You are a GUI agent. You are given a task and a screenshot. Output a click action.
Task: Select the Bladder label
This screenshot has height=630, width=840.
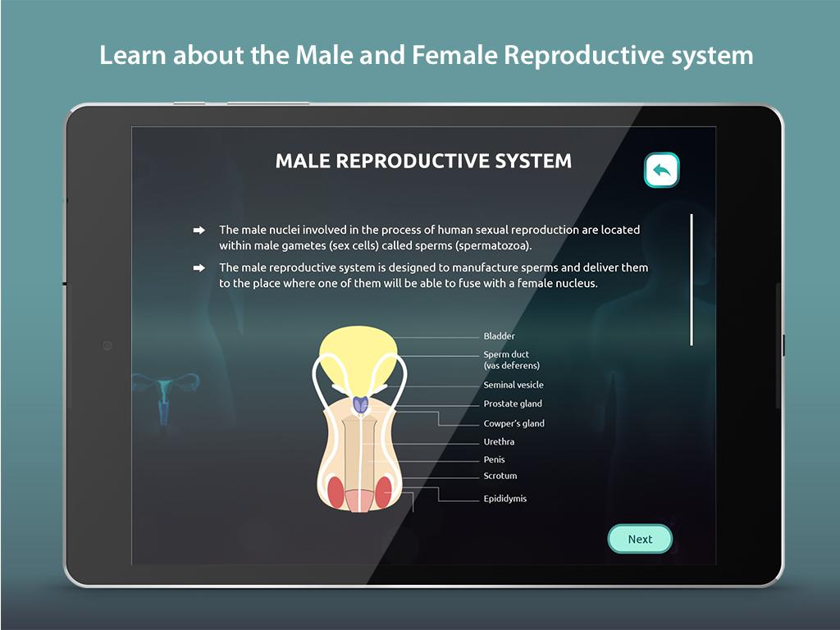pyautogui.click(x=499, y=336)
